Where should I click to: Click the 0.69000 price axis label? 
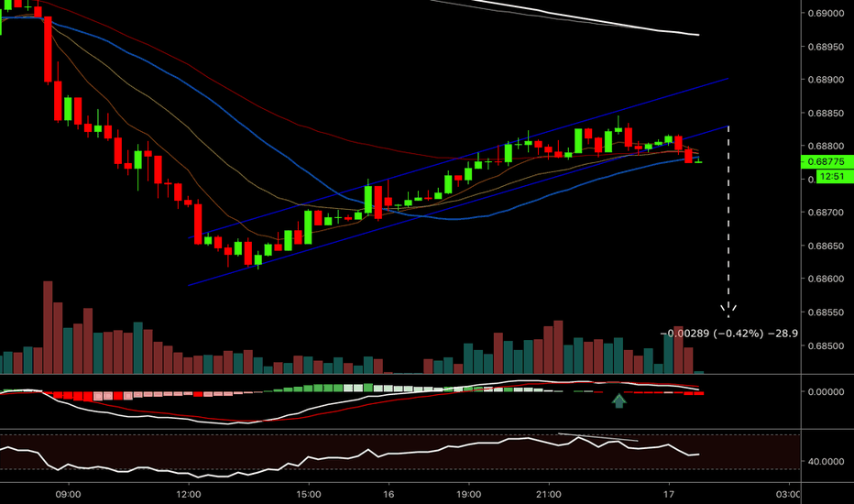coord(827,13)
